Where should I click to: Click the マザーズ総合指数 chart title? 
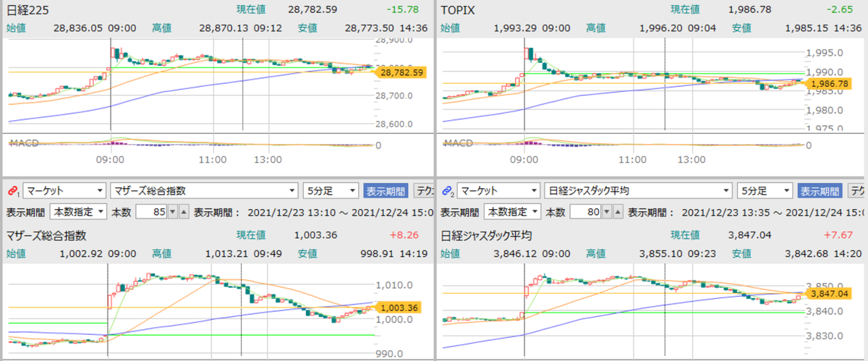46,235
